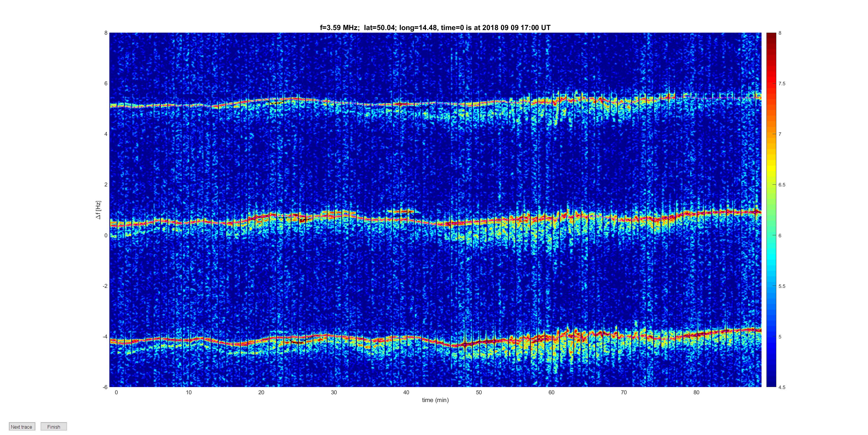Click the upper trace at 25 minutes
868x435 pixels.
click(x=297, y=99)
